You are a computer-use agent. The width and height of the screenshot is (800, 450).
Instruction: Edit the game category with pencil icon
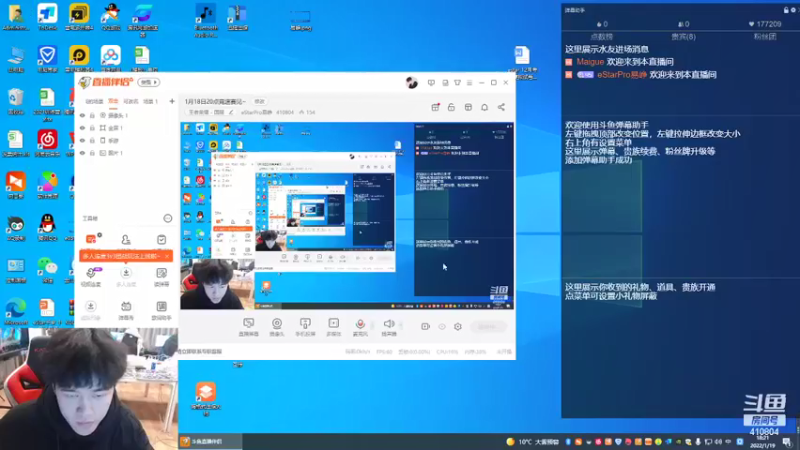[231, 112]
